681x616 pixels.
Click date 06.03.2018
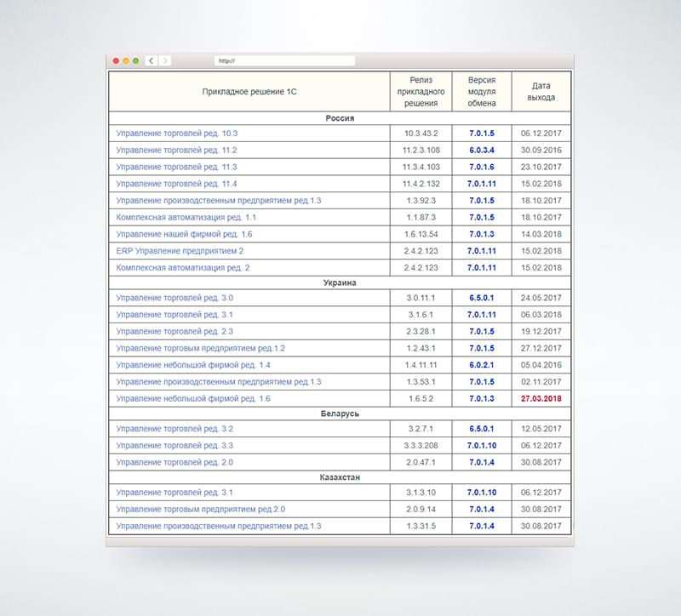pyautogui.click(x=541, y=315)
